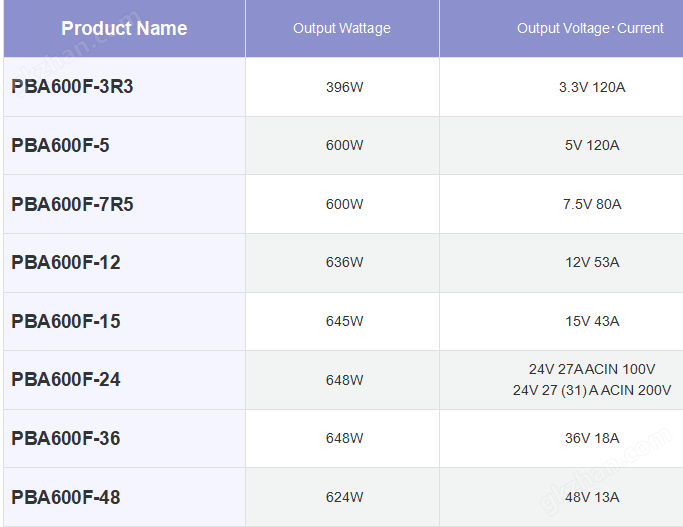
Task: Select the 3.3V 120A cell
Action: (592, 87)
